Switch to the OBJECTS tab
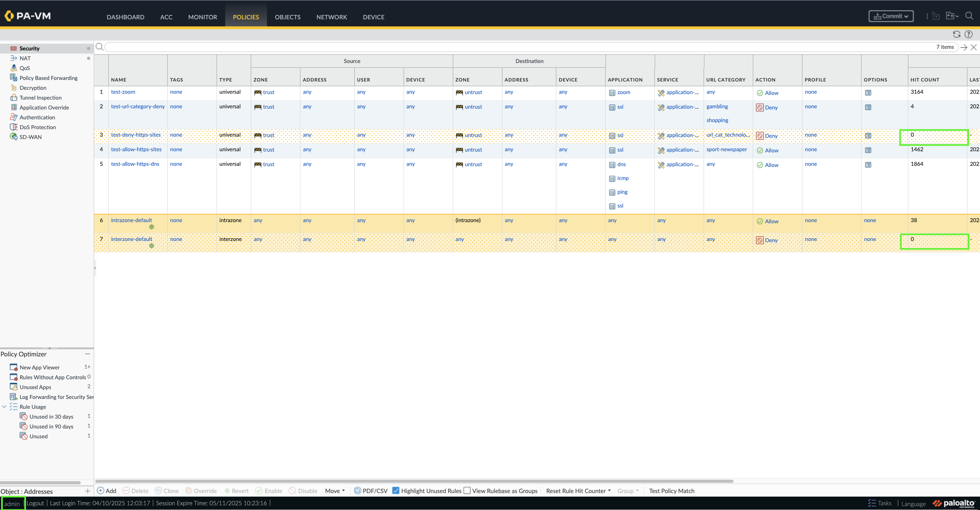This screenshot has width=980, height=510. pyautogui.click(x=287, y=17)
